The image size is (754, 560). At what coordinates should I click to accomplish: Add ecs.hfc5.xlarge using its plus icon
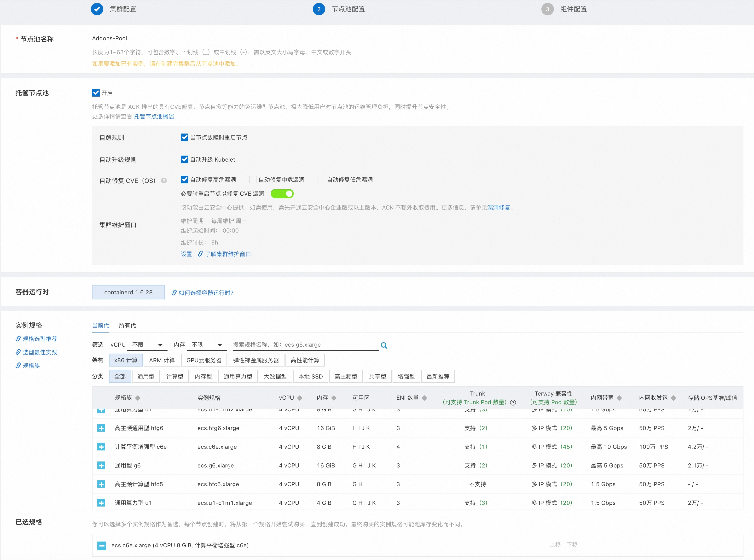coord(101,484)
